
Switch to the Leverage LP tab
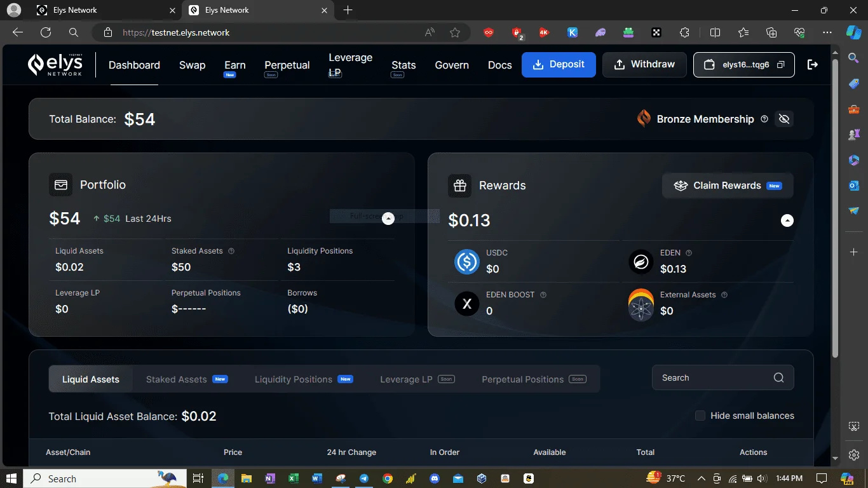(417, 379)
